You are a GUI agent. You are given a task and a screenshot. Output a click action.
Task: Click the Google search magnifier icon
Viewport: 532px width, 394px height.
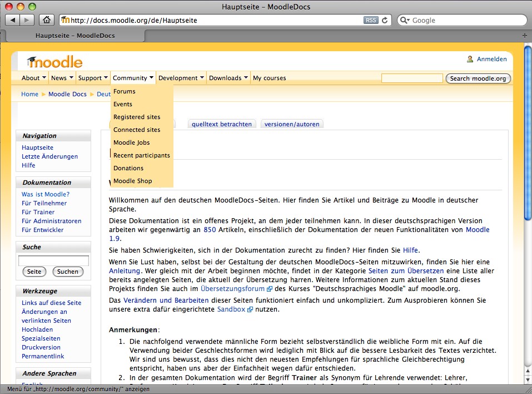click(405, 20)
